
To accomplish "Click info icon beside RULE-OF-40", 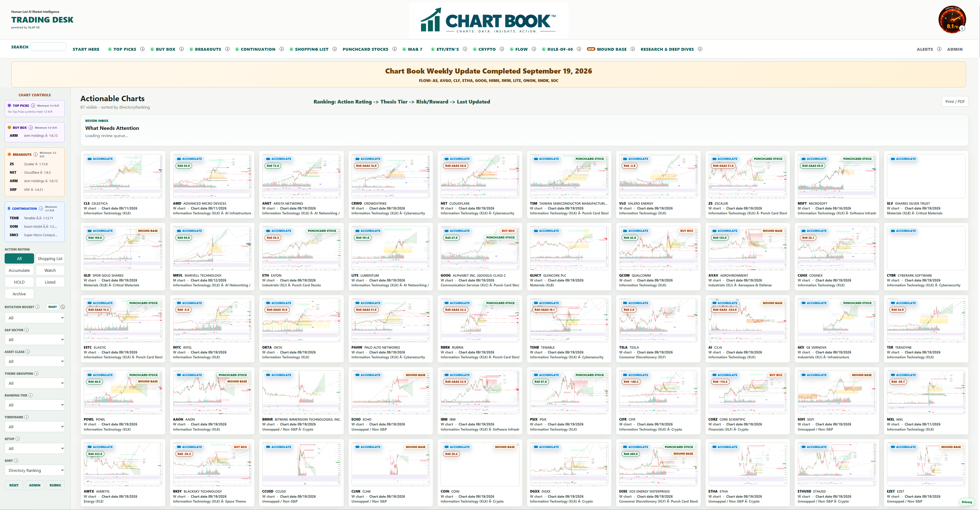I will tap(579, 49).
